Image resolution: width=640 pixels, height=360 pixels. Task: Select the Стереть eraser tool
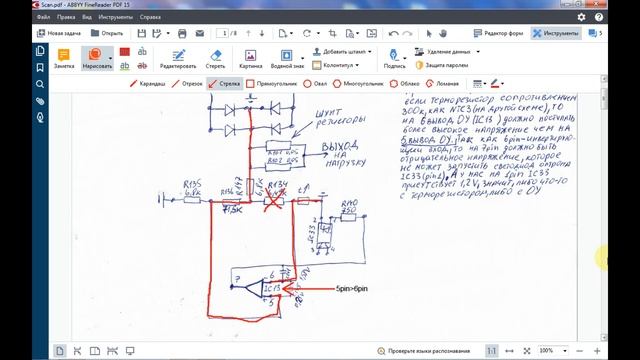click(215, 58)
